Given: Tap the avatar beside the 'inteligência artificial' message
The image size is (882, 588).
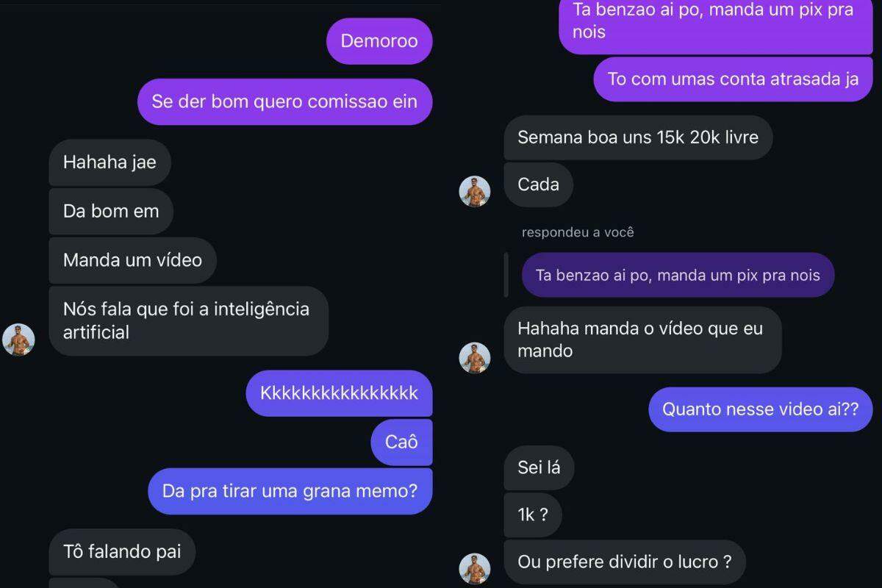Looking at the screenshot, I should [x=18, y=340].
